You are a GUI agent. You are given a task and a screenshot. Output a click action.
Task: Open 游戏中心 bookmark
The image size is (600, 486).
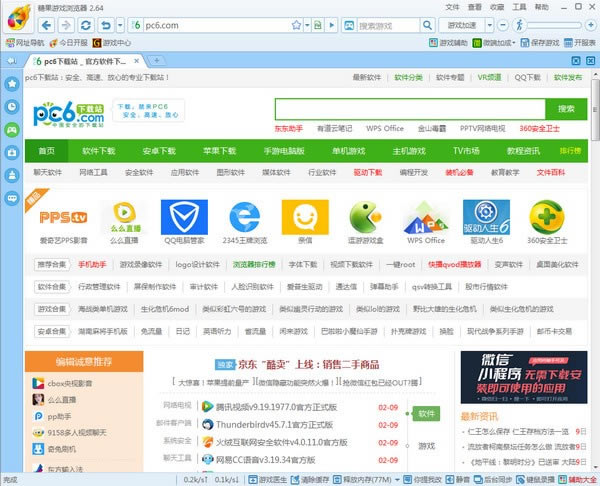112,42
